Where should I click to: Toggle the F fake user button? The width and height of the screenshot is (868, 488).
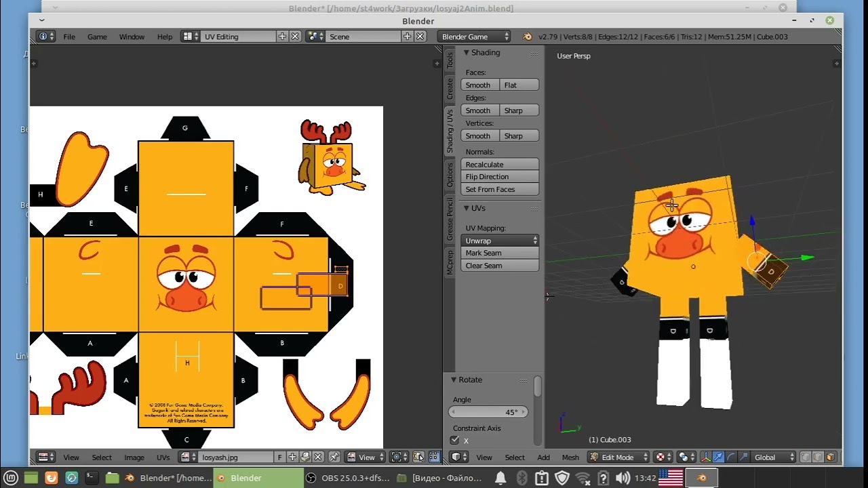tap(279, 457)
